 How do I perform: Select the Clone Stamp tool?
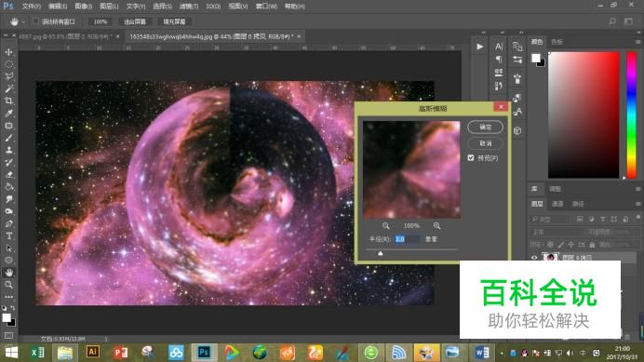point(8,150)
